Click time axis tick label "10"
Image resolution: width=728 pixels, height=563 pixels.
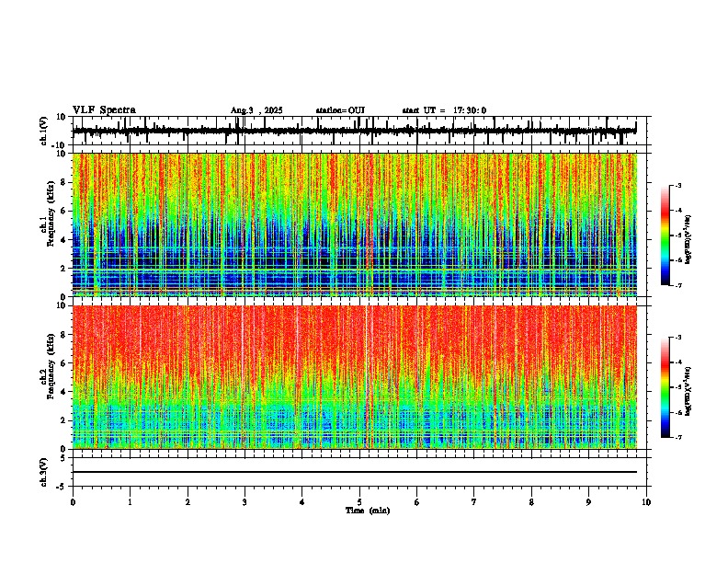click(x=646, y=502)
